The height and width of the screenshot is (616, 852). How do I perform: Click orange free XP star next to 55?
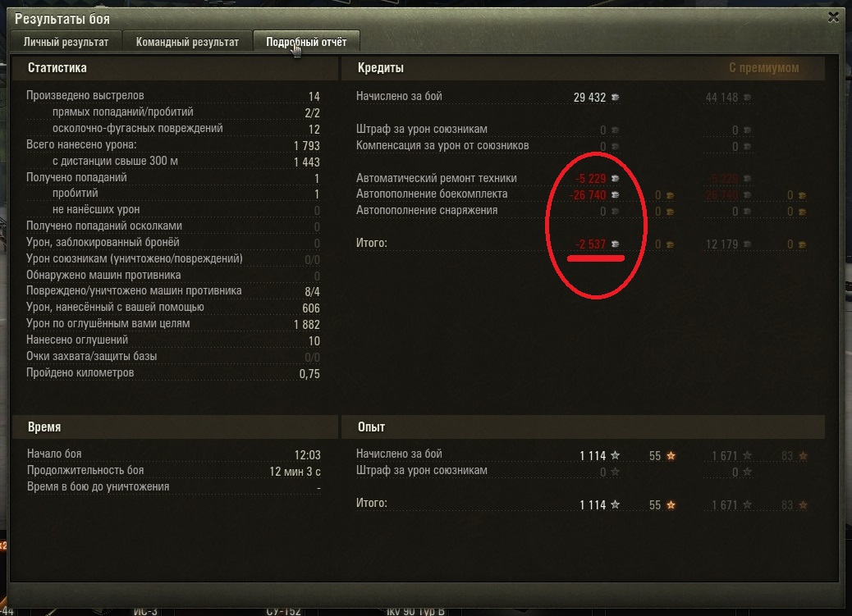[671, 456]
